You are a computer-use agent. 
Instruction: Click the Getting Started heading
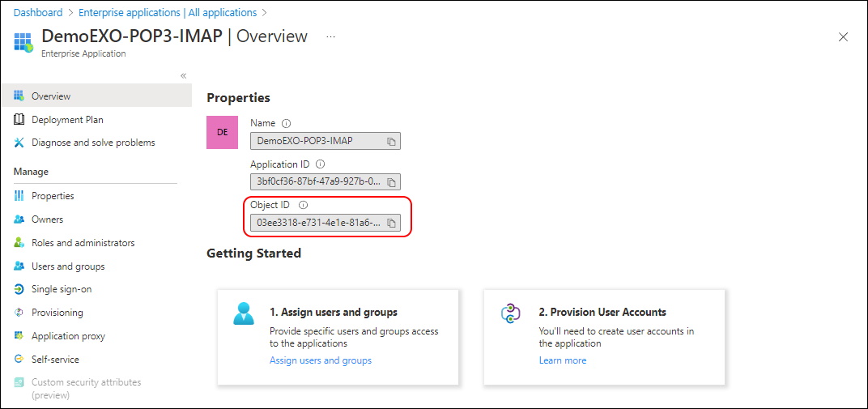[253, 253]
